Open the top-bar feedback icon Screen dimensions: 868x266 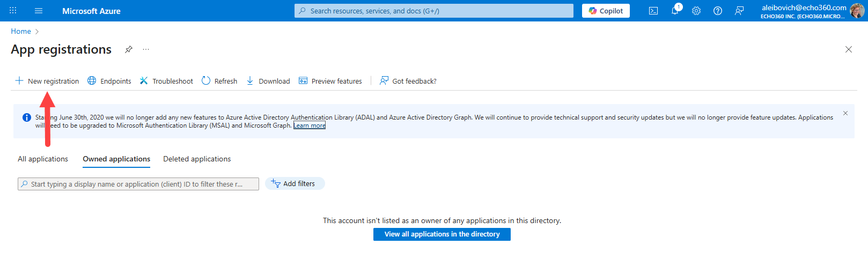coord(739,11)
